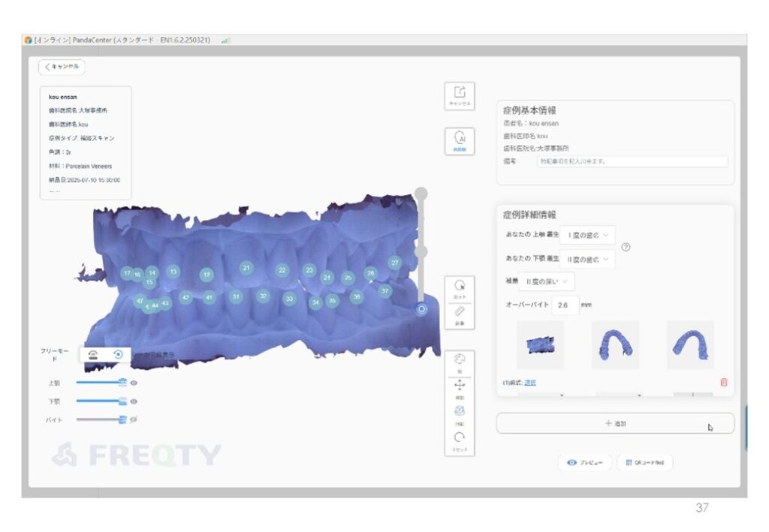Viewport: 769px width, 532px height.
Task: Delete the scan with the red trash icon
Action: [723, 382]
